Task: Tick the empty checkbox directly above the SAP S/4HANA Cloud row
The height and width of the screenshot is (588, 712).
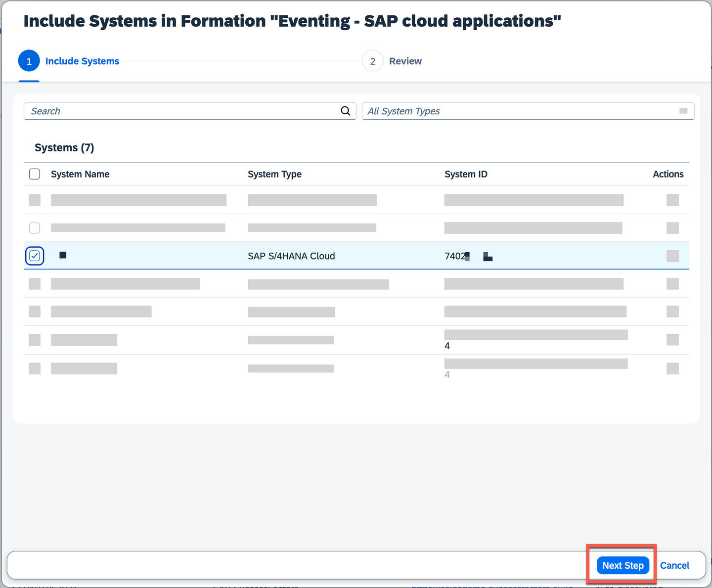Action: pos(35,228)
